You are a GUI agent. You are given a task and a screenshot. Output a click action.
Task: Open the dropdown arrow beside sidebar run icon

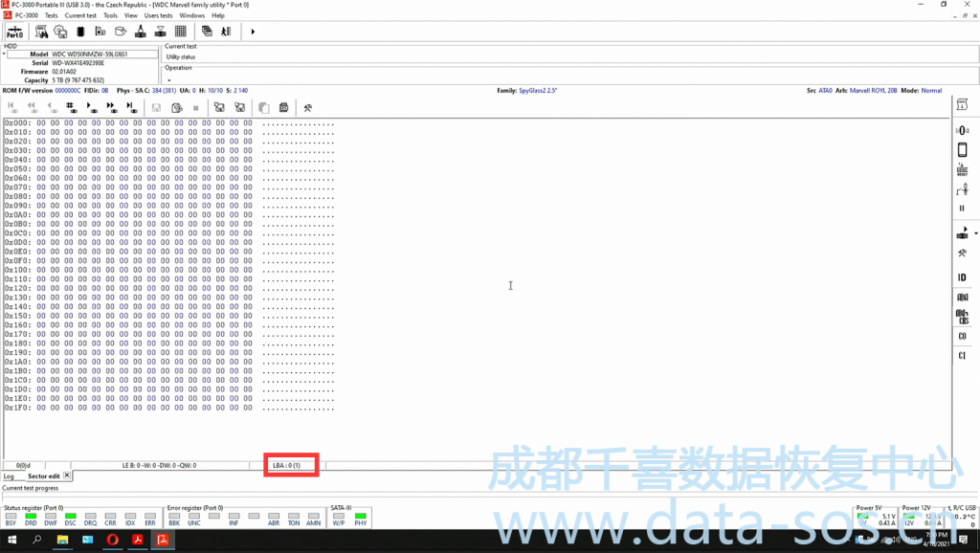[x=975, y=232]
